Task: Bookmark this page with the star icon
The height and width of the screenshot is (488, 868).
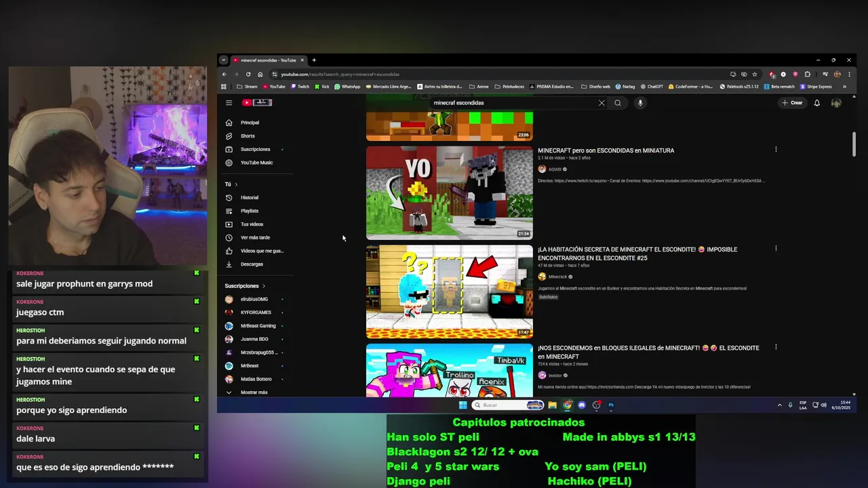Action: (755, 75)
